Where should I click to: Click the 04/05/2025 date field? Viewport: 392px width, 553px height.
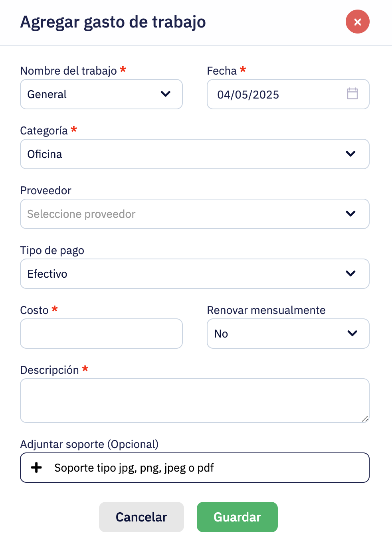coord(288,94)
